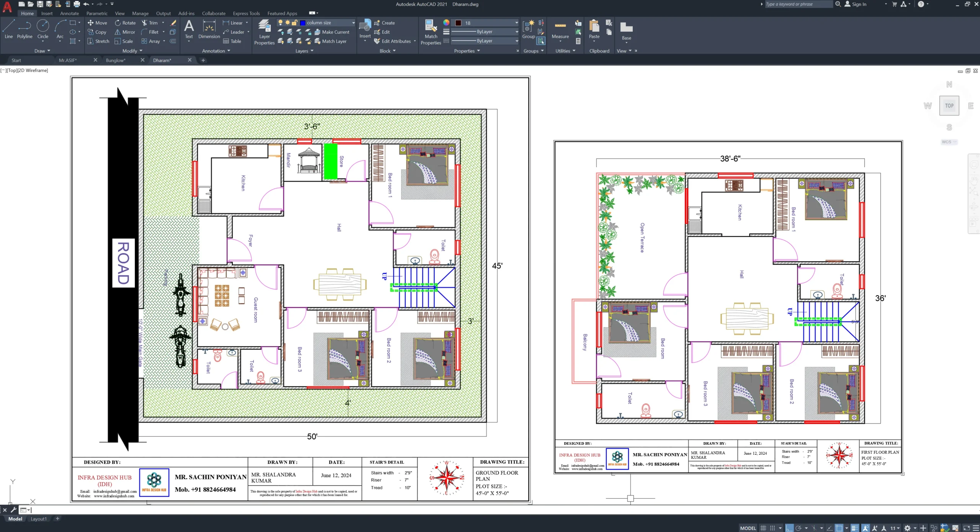This screenshot has width=980, height=532.
Task: Activate the Rotate tool
Action: (125, 23)
